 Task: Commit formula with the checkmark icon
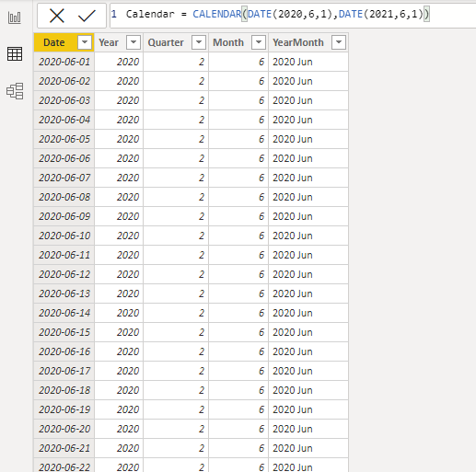coord(87,16)
